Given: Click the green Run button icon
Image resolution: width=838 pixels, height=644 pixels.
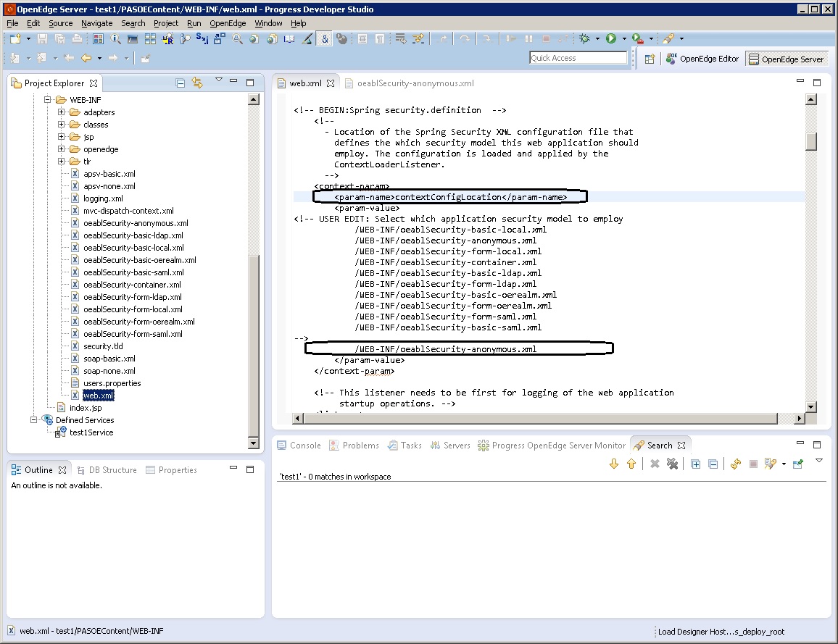Looking at the screenshot, I should pyautogui.click(x=611, y=39).
